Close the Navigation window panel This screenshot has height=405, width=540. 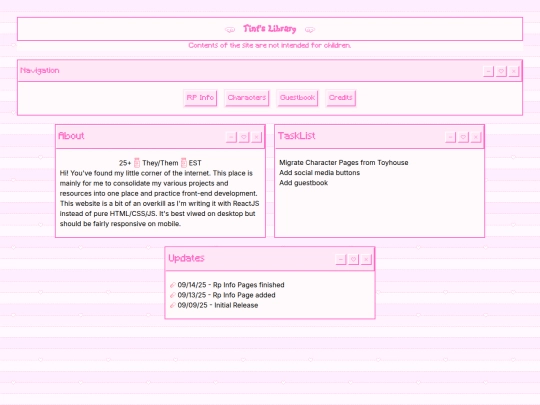(x=513, y=71)
